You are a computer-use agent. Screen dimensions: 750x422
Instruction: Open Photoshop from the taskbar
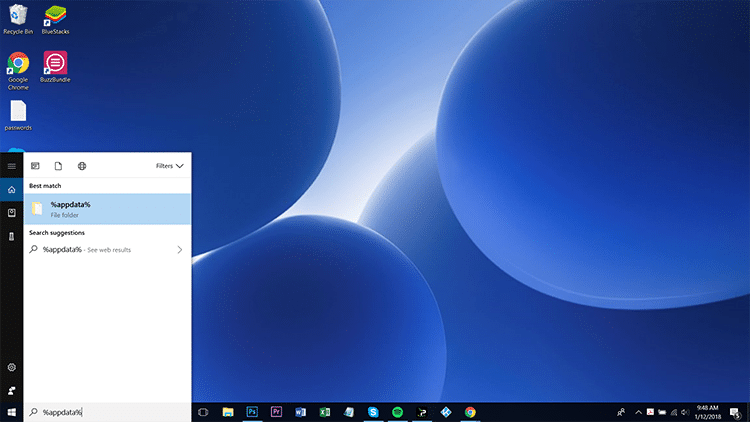pyautogui.click(x=252, y=412)
